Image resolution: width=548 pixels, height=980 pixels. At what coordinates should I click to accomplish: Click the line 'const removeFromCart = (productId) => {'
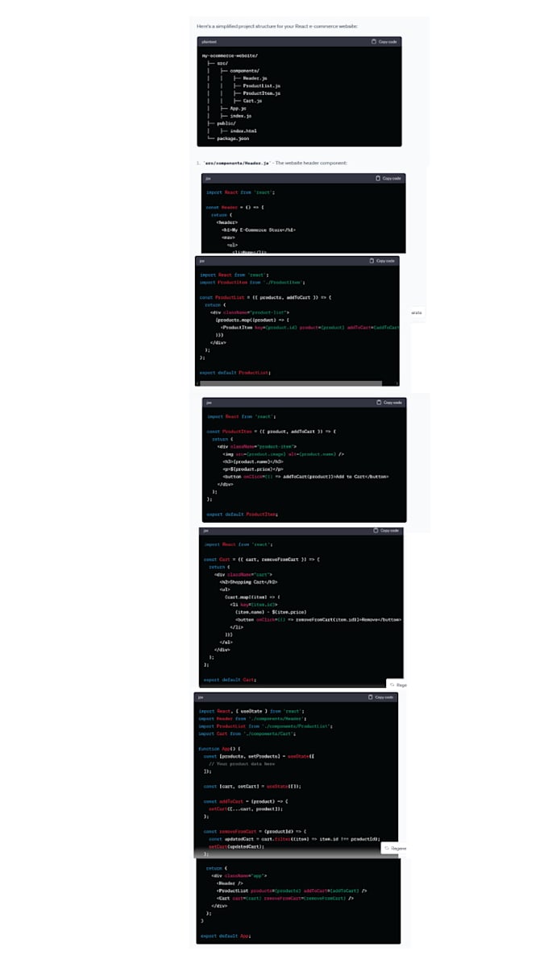(254, 831)
